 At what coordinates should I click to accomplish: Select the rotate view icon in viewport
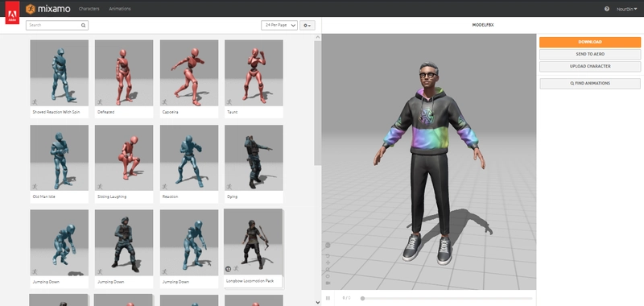[x=328, y=256]
